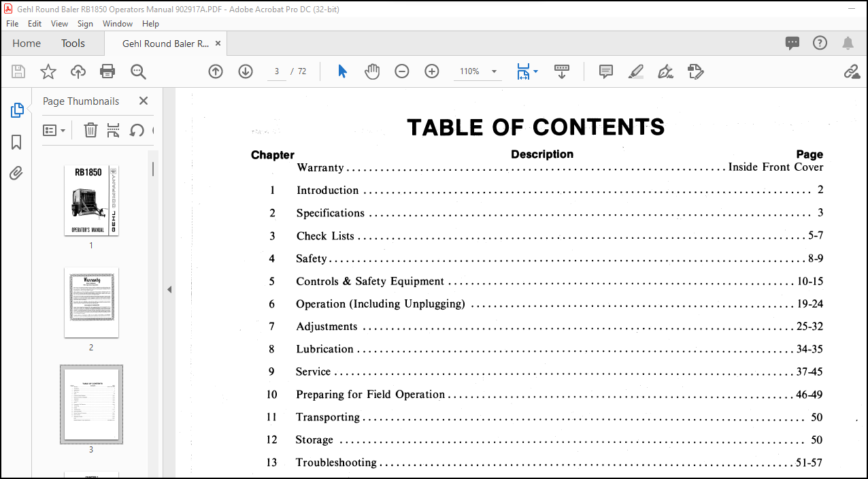Switch to the Home tab
Viewport: 868px width, 479px height.
27,43
